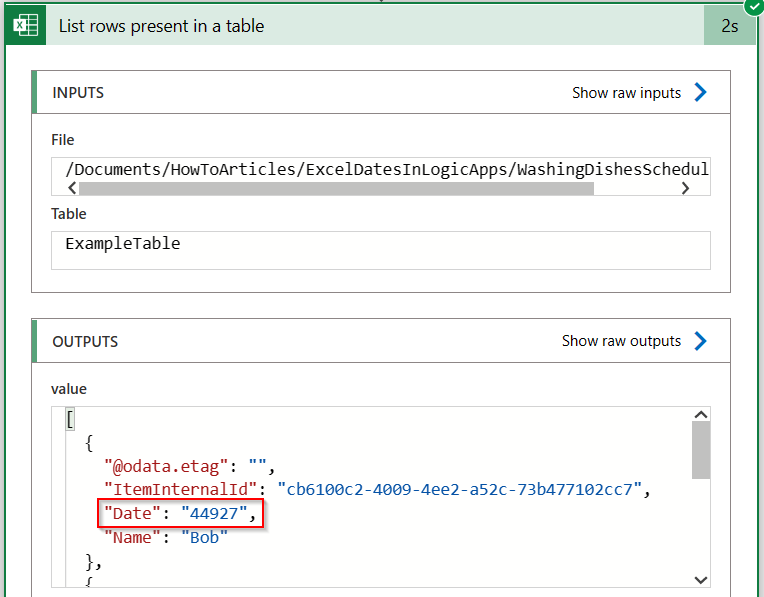Click the horizontal scrollbar thumb under File
Screen dimensions: 764x597
pyautogui.click(x=336, y=188)
